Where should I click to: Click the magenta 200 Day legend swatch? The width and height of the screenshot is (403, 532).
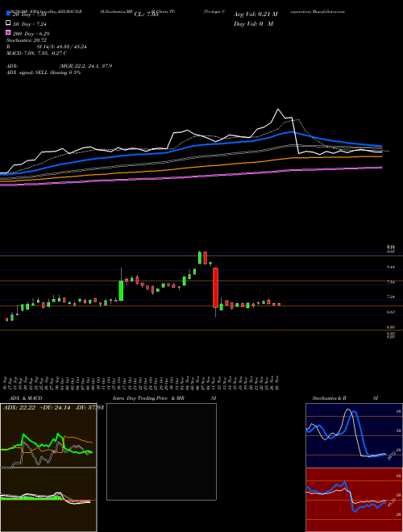(x=8, y=33)
